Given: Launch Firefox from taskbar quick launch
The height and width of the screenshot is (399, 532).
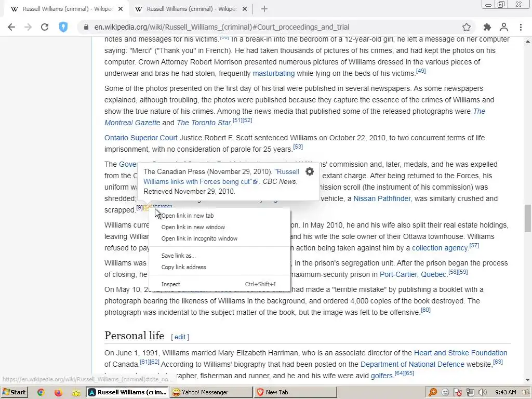Looking at the screenshot, I should click(x=58, y=393).
